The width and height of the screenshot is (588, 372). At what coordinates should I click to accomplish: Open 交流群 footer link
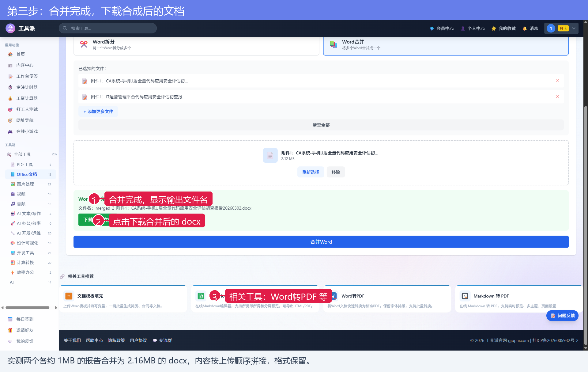tap(162, 340)
